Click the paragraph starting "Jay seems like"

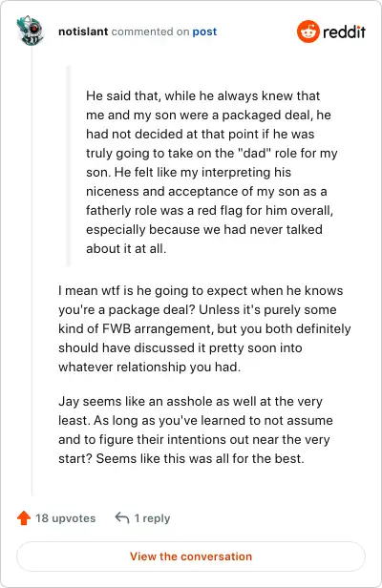point(196,430)
